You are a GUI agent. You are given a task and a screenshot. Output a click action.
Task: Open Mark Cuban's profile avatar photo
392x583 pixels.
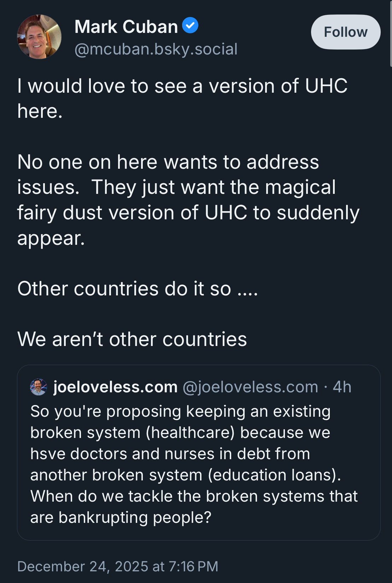[39, 37]
